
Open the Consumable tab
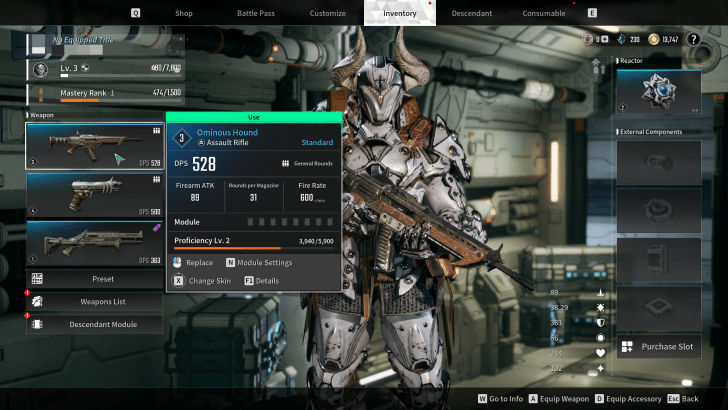tap(550, 14)
